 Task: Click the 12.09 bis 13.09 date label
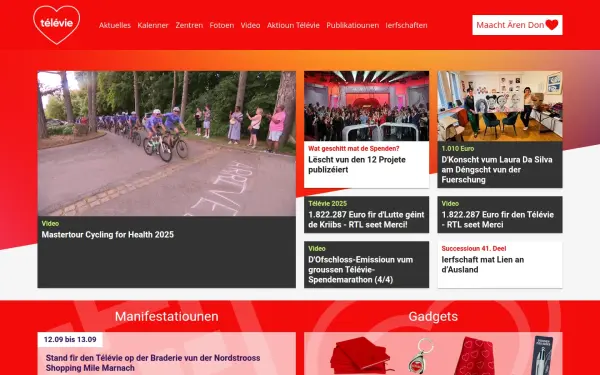click(70, 339)
